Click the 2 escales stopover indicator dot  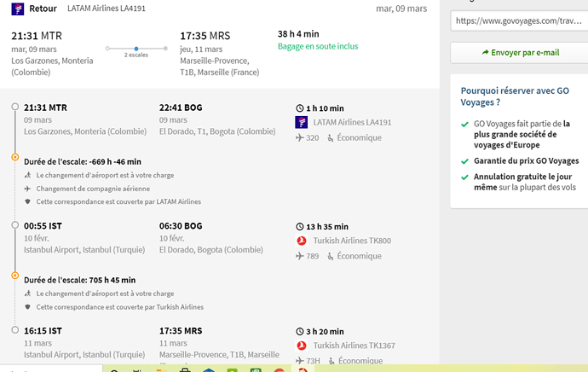136,49
